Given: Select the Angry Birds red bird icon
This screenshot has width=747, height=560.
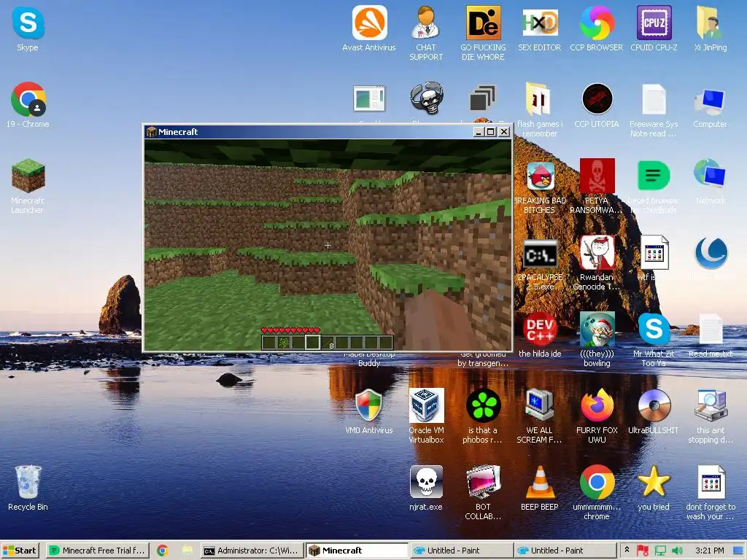Looking at the screenshot, I should 541,176.
